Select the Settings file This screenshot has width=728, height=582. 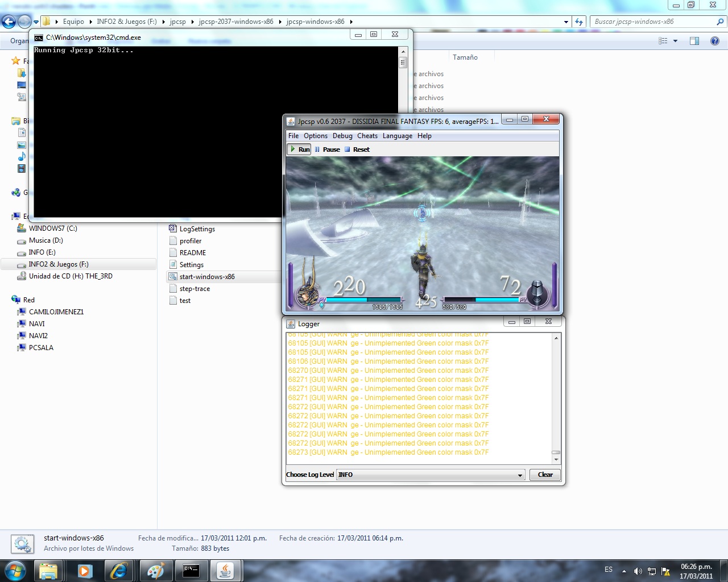click(x=191, y=265)
